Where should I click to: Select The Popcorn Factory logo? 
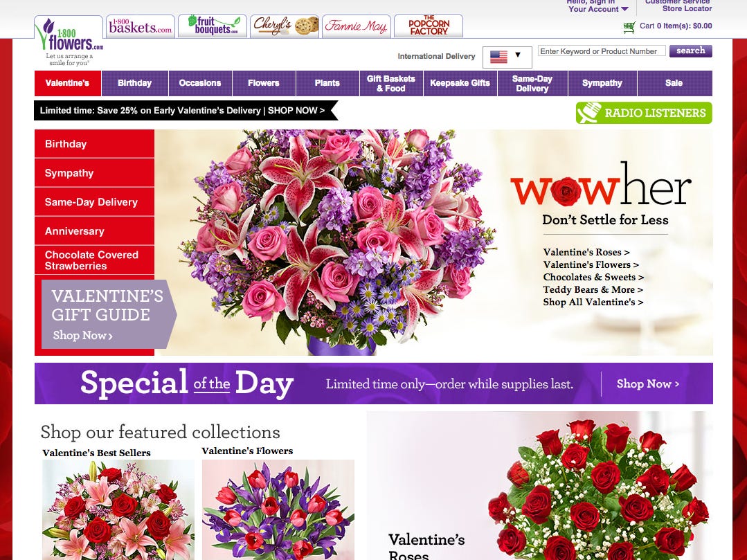[428, 25]
